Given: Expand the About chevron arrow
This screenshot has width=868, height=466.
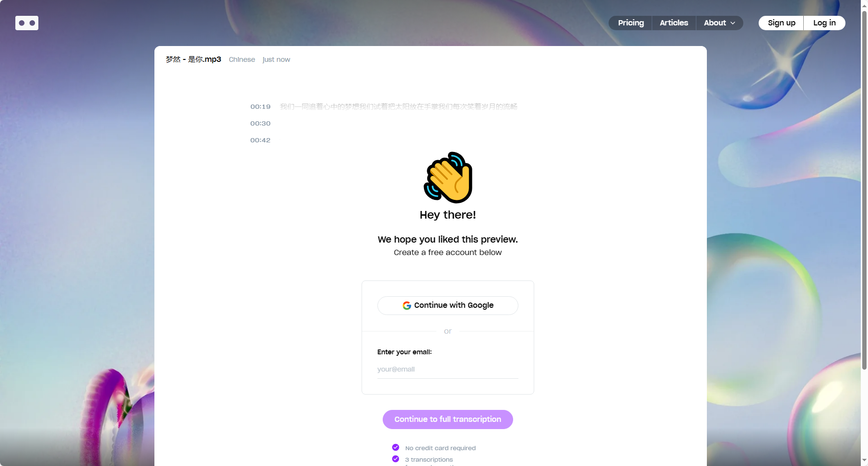Looking at the screenshot, I should pos(733,23).
